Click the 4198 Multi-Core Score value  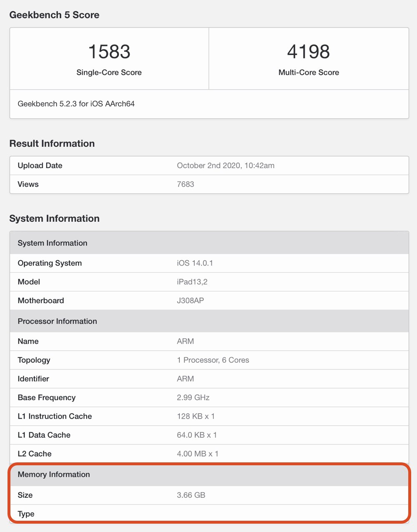[309, 52]
